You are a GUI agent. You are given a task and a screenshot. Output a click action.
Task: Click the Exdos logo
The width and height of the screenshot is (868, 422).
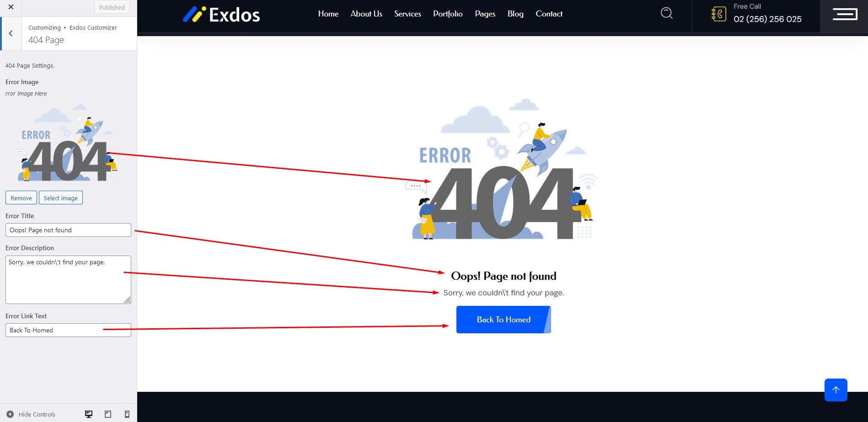point(221,15)
